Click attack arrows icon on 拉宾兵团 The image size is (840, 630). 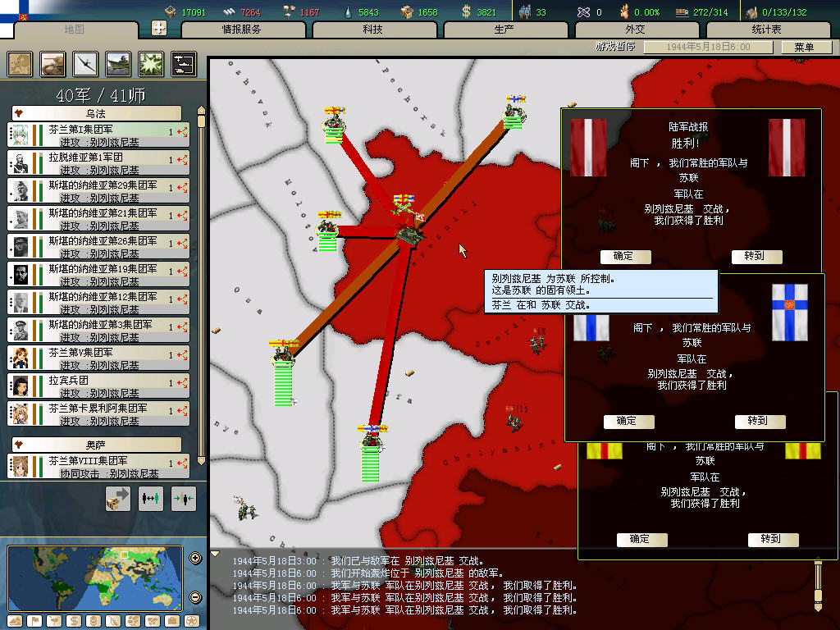pyautogui.click(x=182, y=383)
